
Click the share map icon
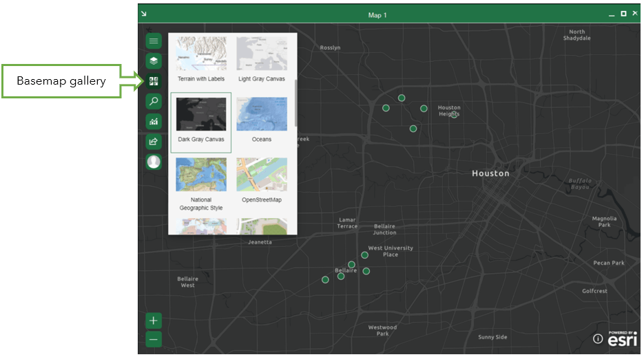pos(154,142)
